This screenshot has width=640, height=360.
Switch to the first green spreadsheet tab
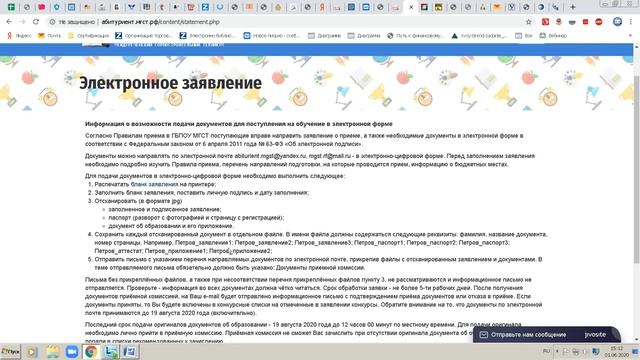[x=11, y=7]
